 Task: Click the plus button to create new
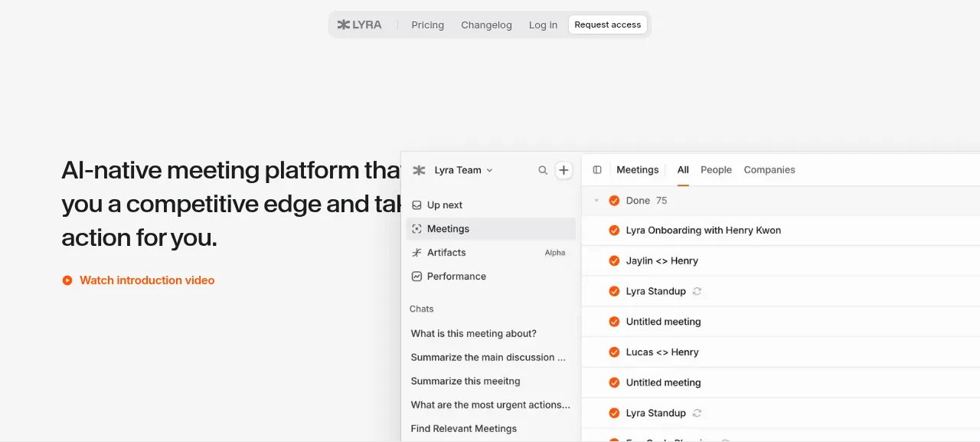pos(563,170)
